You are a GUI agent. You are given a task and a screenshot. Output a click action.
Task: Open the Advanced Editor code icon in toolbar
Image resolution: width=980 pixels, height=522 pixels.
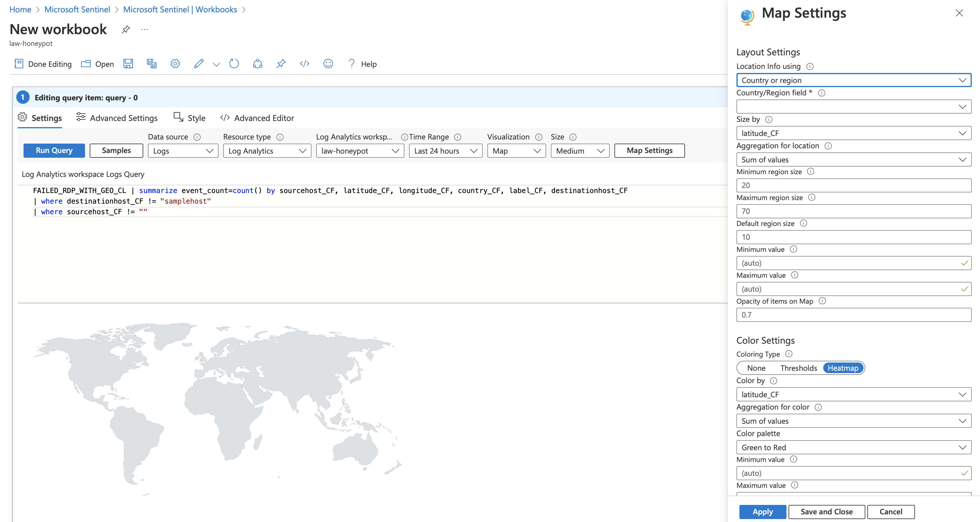coord(304,64)
